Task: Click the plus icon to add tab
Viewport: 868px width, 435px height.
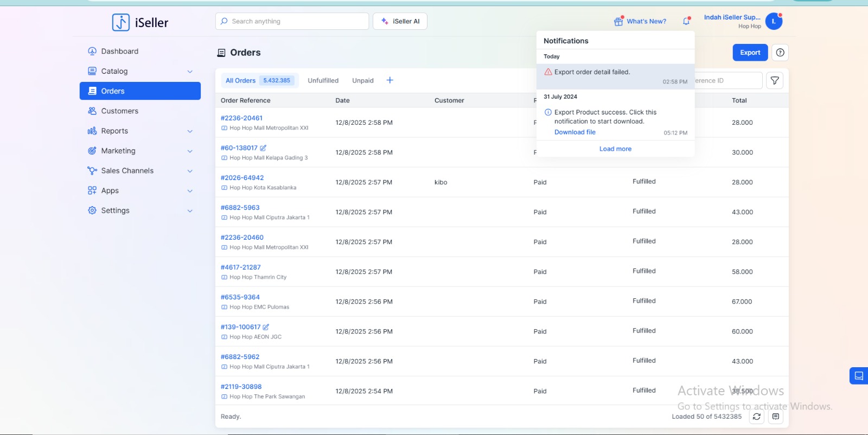Action: click(390, 80)
